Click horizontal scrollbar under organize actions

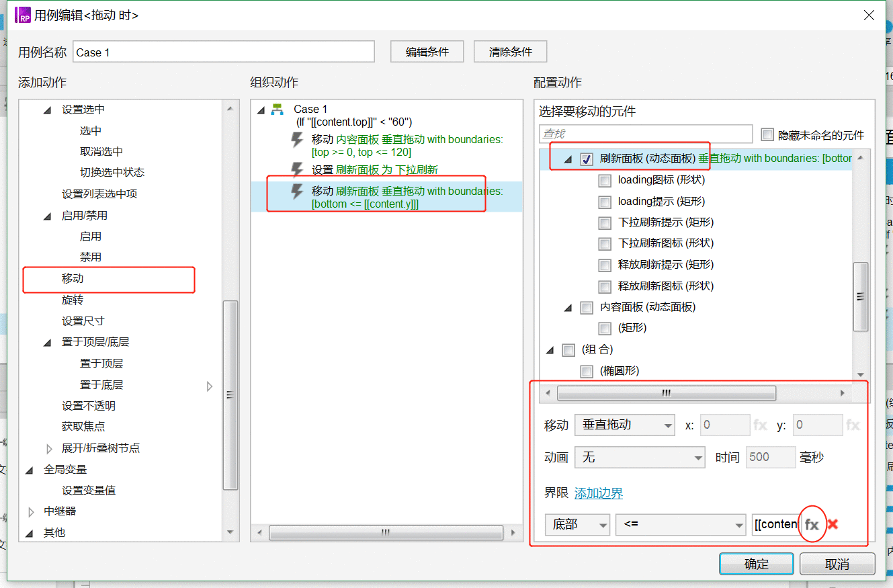click(386, 533)
